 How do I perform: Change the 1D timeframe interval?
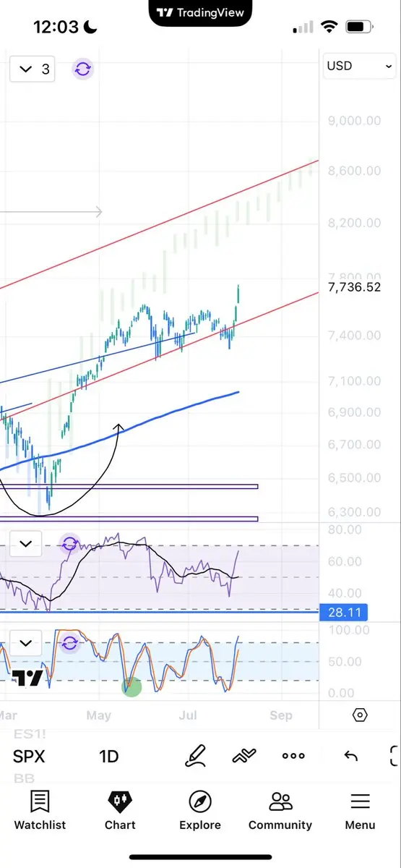pos(109,757)
